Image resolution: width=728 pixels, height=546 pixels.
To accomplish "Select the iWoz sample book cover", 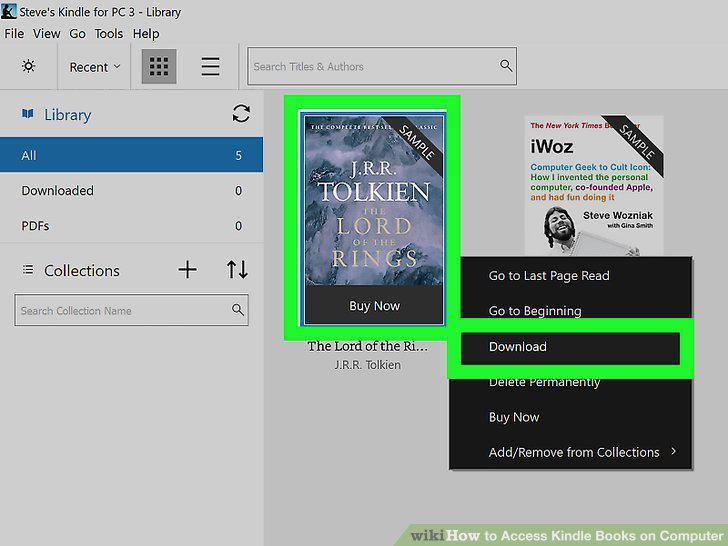I will tap(594, 186).
